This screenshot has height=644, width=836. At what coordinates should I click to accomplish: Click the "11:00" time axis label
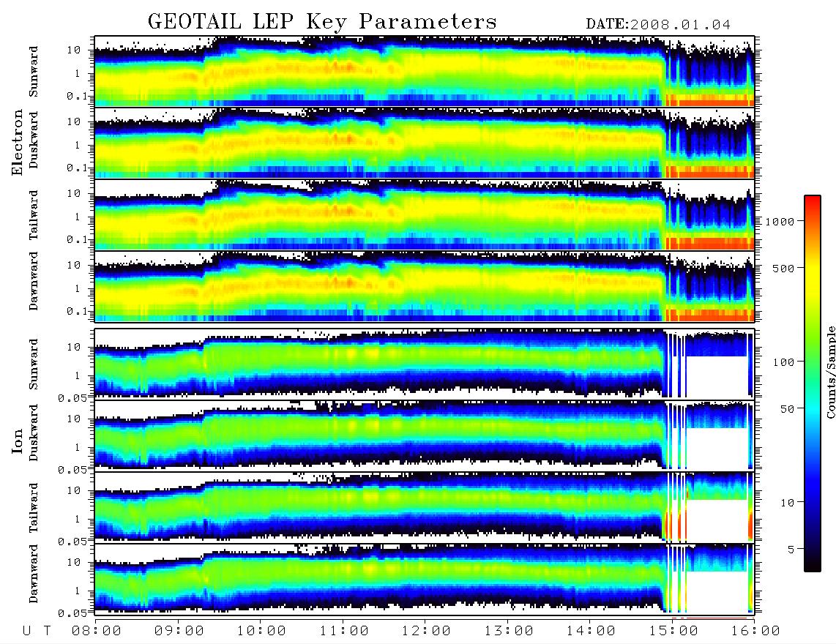(344, 632)
